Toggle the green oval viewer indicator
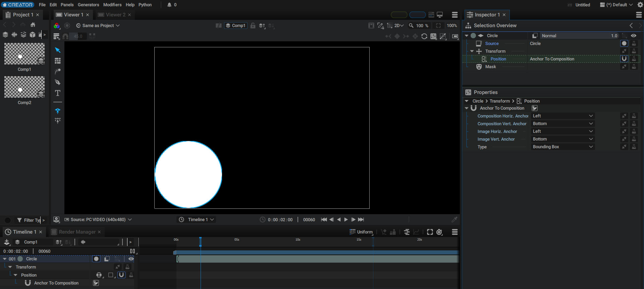Screen dimensions: 644x289 (x=399, y=15)
